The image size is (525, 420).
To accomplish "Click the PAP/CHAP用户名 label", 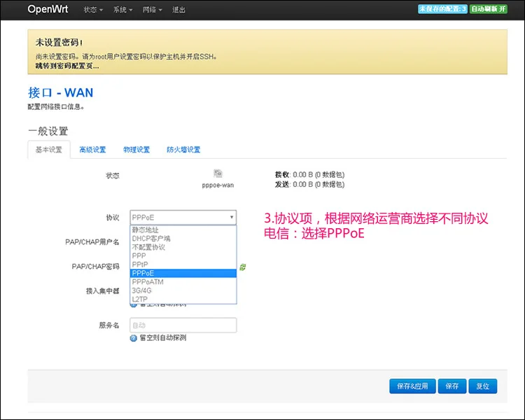I will click(92, 241).
